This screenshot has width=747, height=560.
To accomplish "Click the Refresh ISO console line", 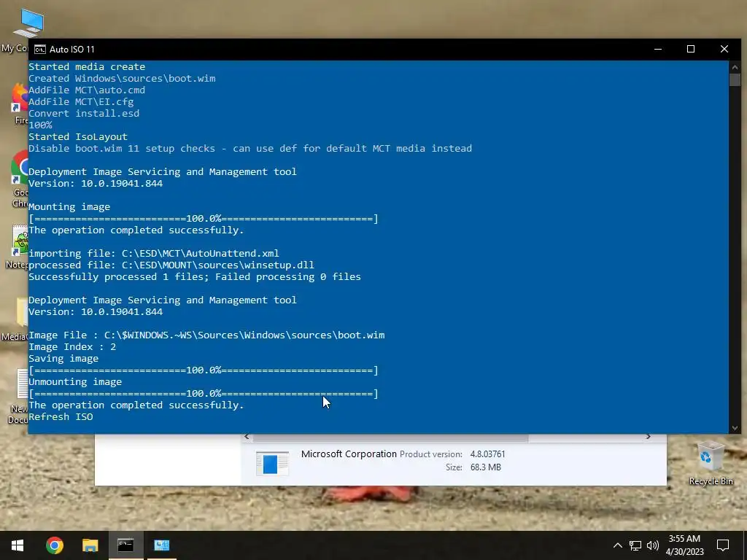I will (x=61, y=416).
